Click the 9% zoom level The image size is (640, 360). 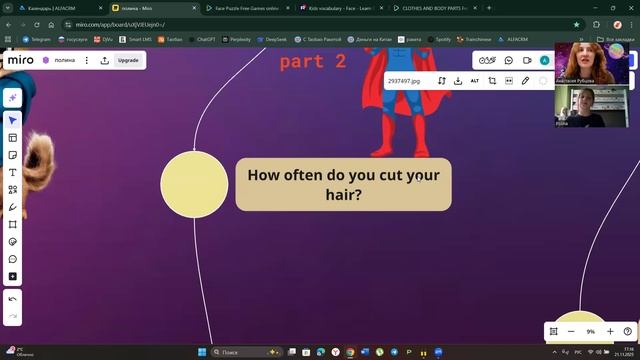click(591, 332)
